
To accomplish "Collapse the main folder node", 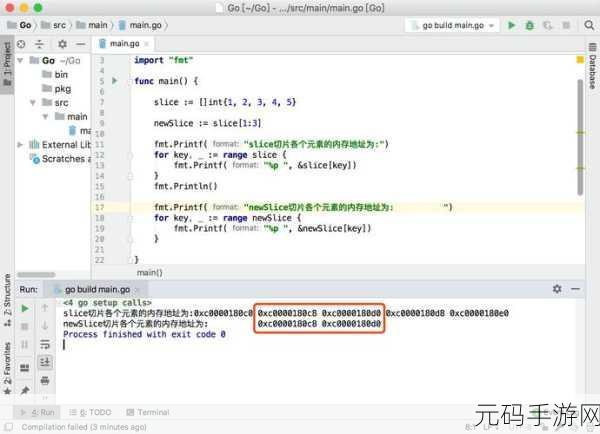I will pos(45,116).
